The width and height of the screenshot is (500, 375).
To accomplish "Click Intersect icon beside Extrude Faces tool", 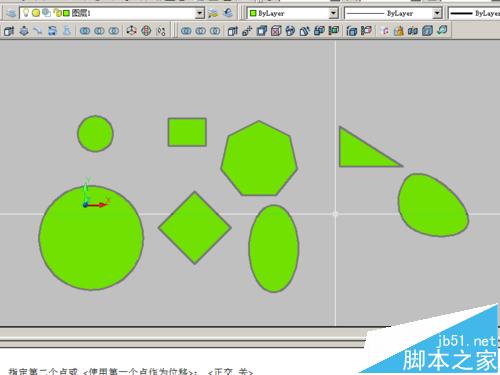I will (215, 31).
